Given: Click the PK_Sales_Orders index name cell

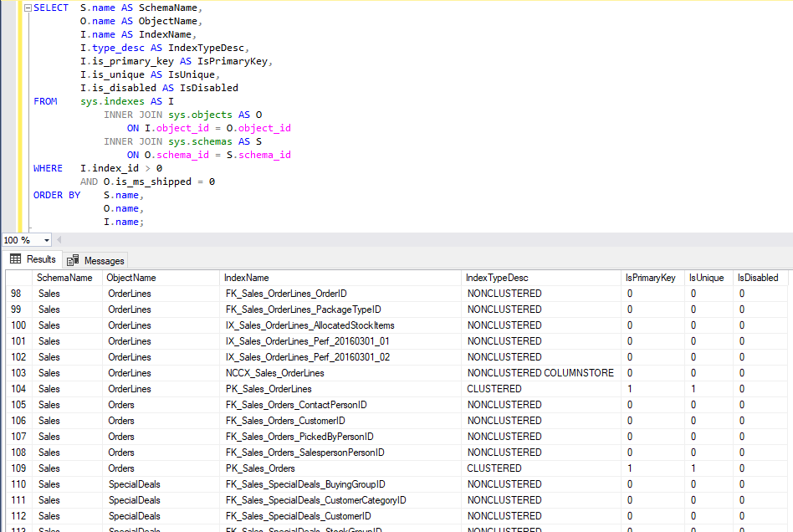Looking at the screenshot, I should pyautogui.click(x=260, y=468).
